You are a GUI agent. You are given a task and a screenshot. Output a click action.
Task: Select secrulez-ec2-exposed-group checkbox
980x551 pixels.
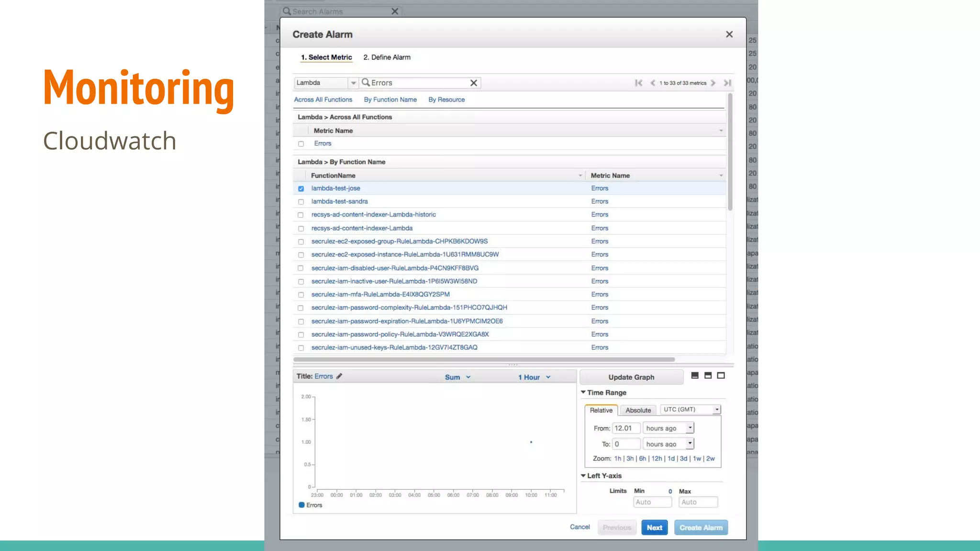(301, 242)
